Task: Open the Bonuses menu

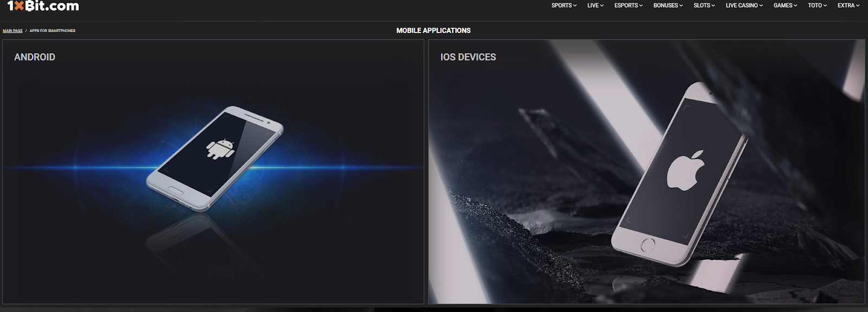Action: 668,5
